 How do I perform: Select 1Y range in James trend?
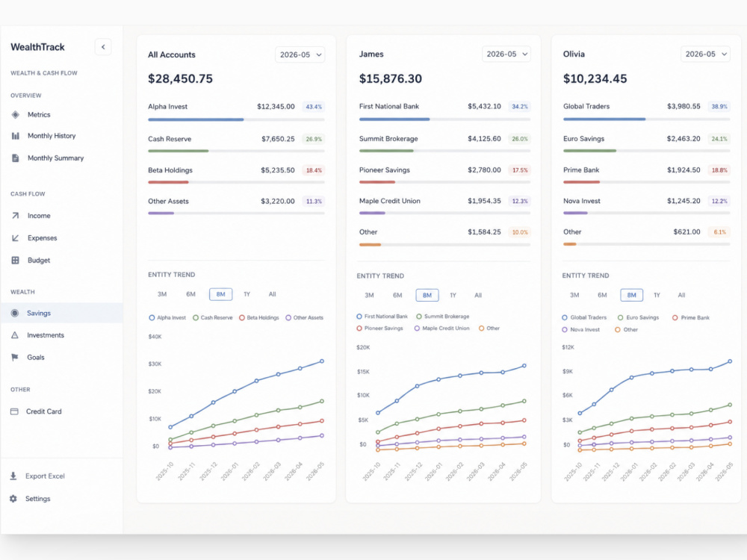click(x=453, y=295)
